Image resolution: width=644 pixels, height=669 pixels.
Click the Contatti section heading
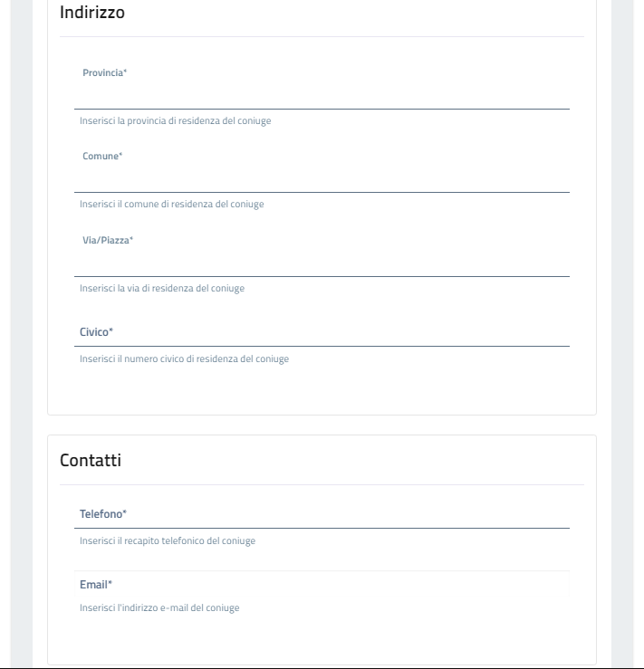pos(91,461)
